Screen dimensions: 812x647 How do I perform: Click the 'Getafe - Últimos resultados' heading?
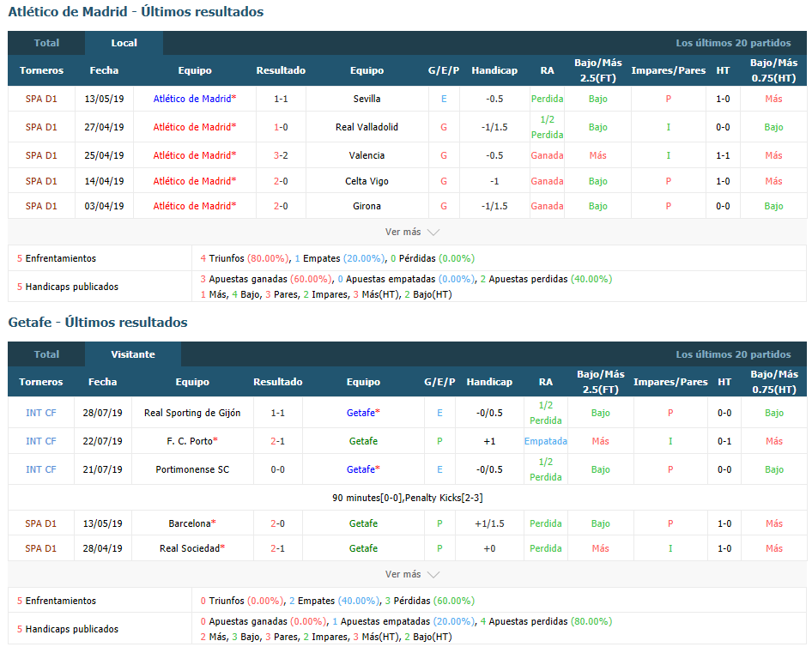pos(98,322)
